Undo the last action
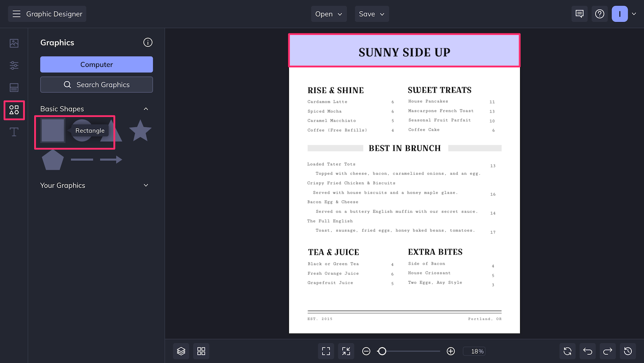This screenshot has width=644, height=363. [x=587, y=351]
